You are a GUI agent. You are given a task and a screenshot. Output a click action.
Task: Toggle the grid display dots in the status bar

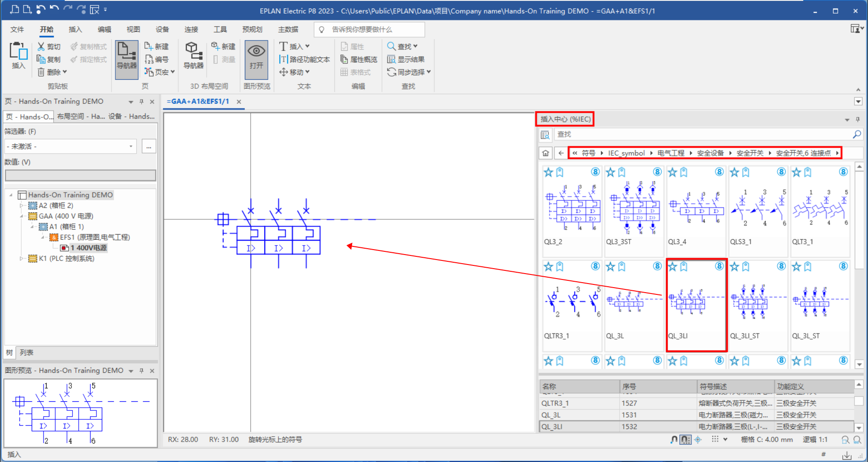point(715,439)
